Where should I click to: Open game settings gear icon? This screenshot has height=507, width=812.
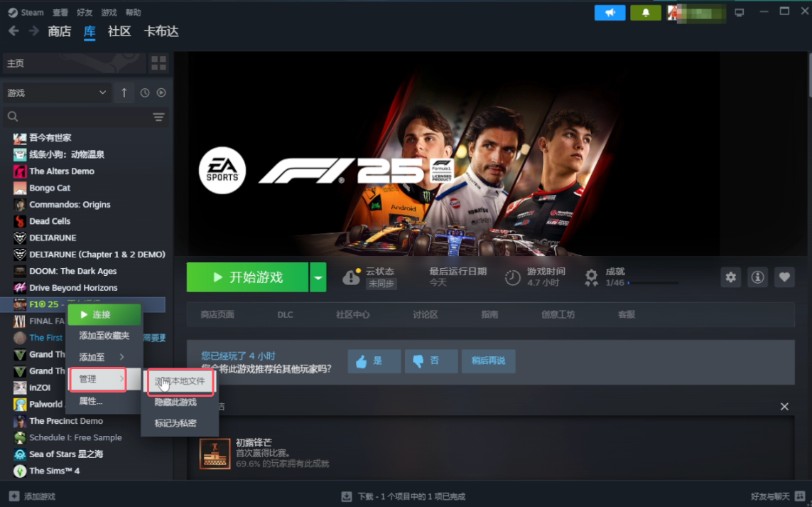pyautogui.click(x=731, y=277)
